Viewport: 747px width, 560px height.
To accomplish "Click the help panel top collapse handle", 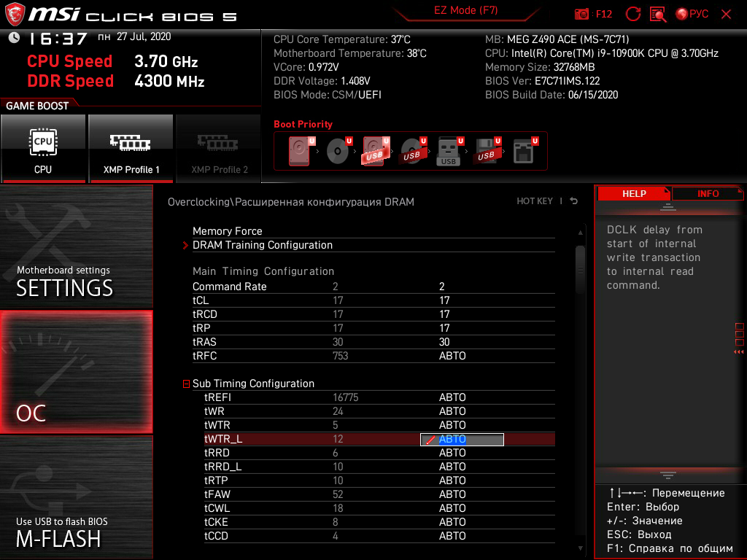I will pyautogui.click(x=668, y=206).
